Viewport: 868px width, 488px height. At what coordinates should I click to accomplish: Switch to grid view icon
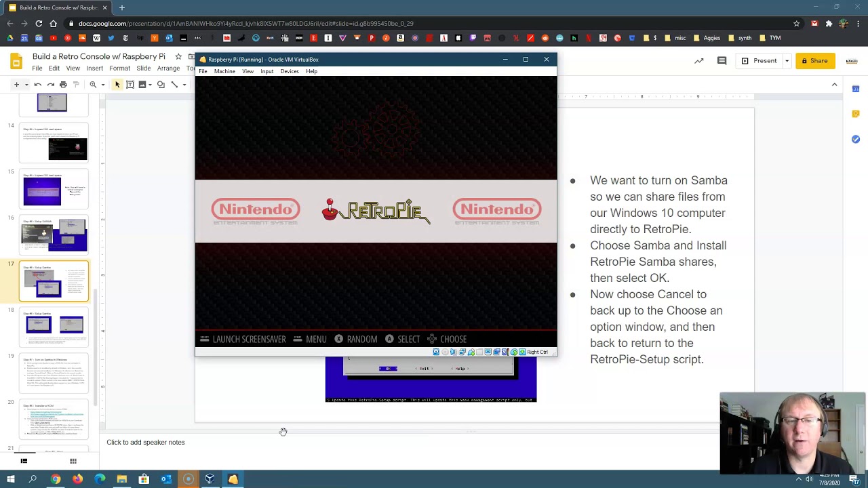coord(73,461)
